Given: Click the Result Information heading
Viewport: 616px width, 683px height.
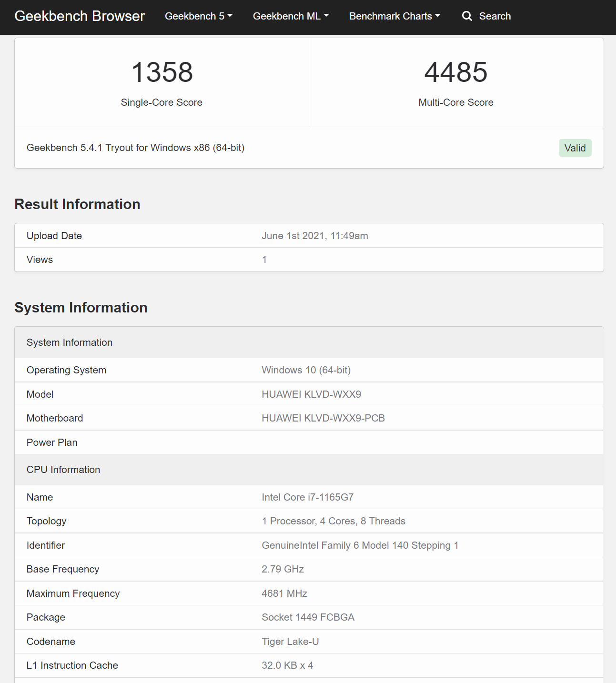Looking at the screenshot, I should click(x=77, y=204).
